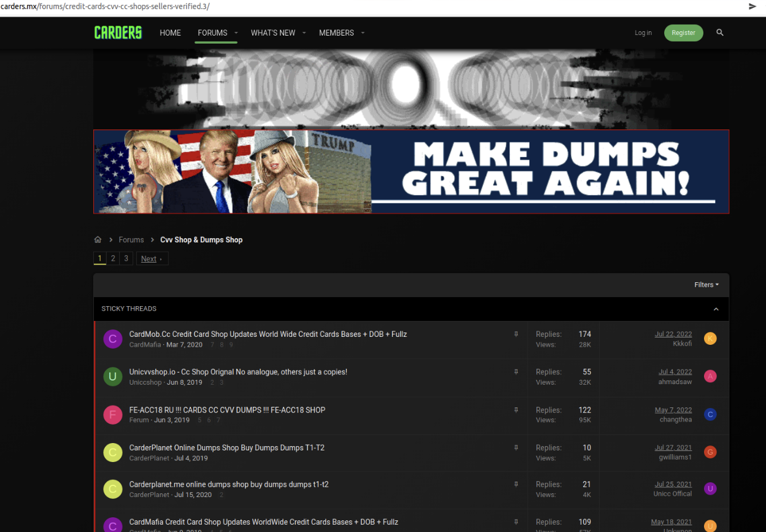
Task: Open CarderPlanet Online Dumps Shop thread title
Action: pos(226,448)
